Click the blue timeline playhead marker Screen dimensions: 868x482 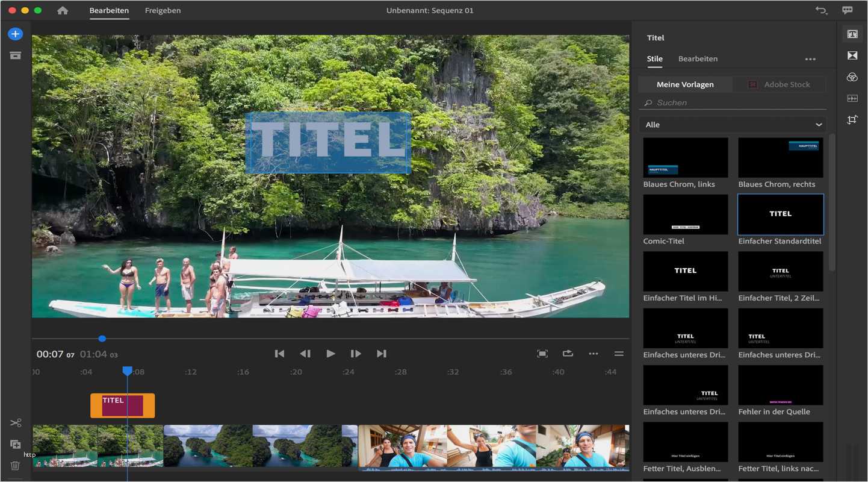[128, 371]
